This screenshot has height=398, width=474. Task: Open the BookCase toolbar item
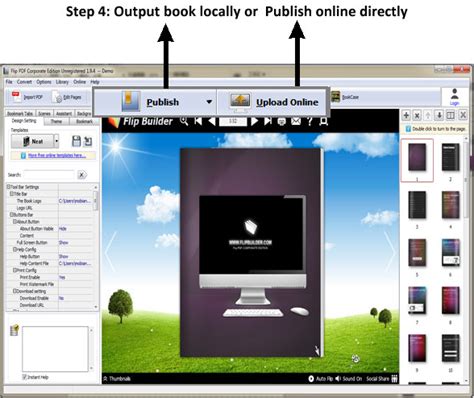pyautogui.click(x=345, y=97)
